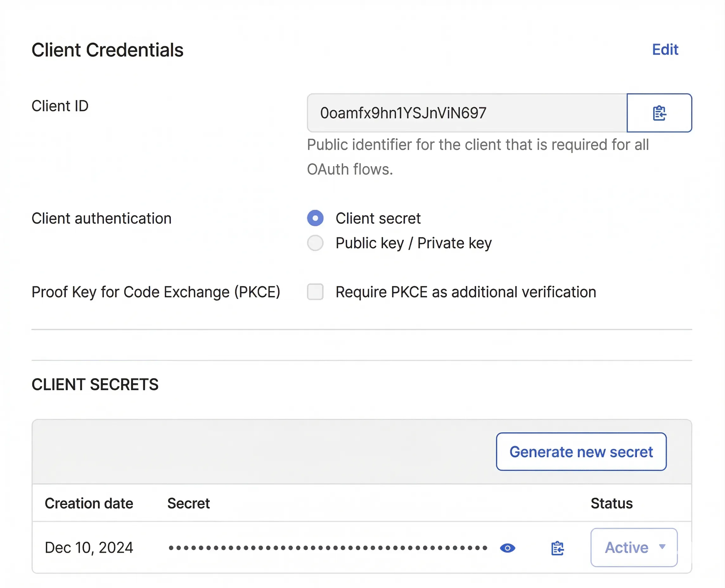Copy the Client ID to clipboard
This screenshot has height=588, width=725.
(x=659, y=113)
